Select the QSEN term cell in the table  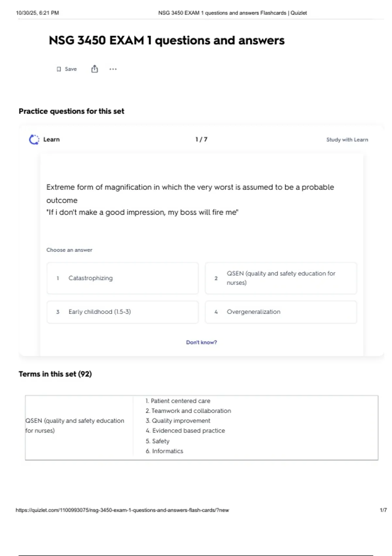[75, 426]
